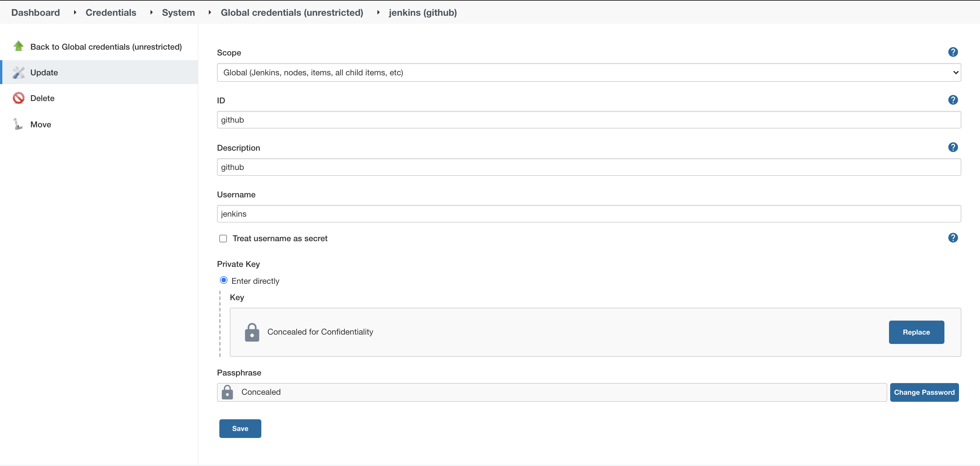Open help for the ID field

[x=953, y=100]
